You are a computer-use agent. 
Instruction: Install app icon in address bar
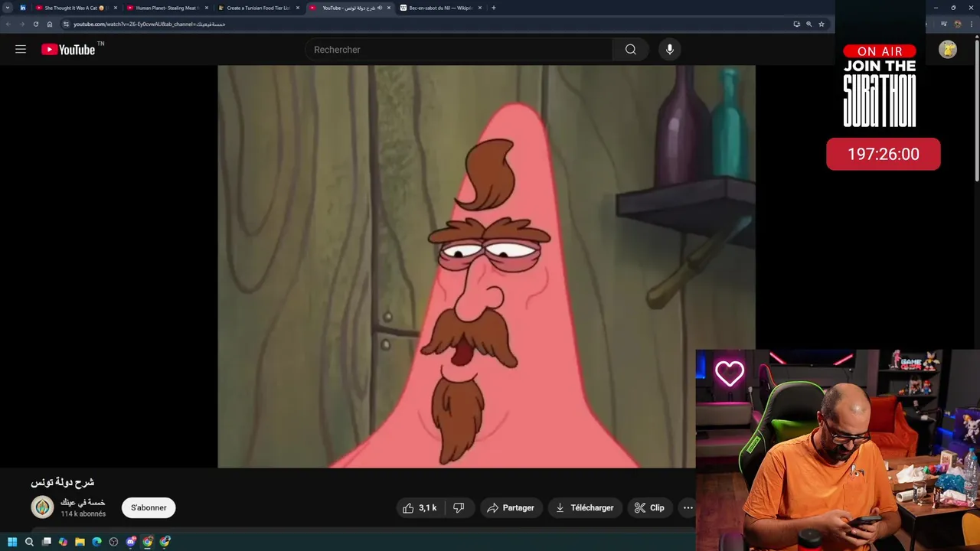click(796, 24)
